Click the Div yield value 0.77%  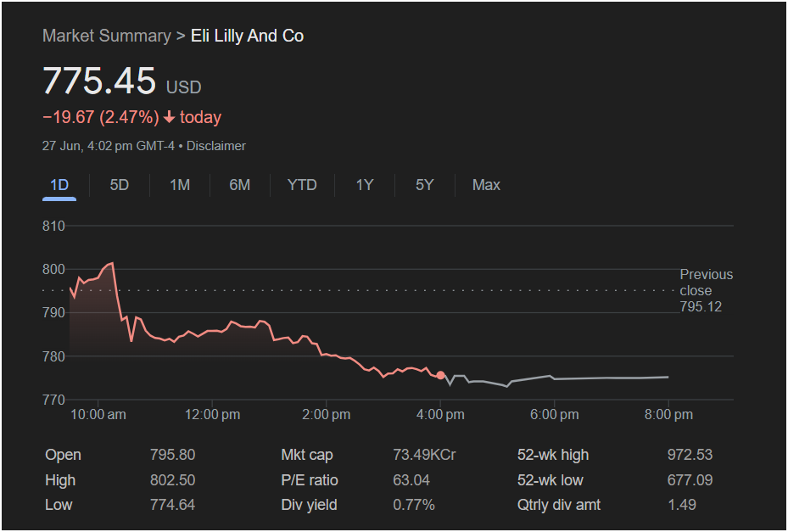[x=414, y=504]
